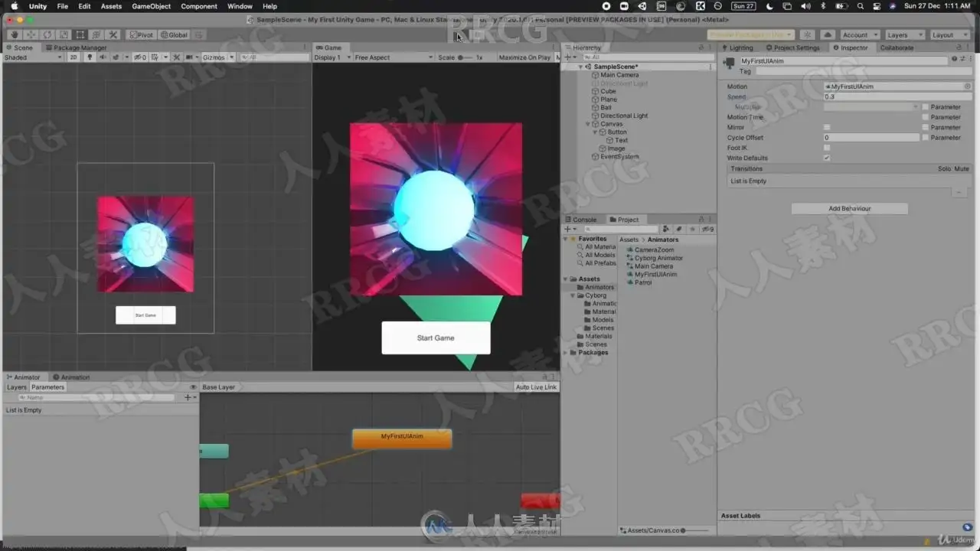Toggle Maximize On Play

pos(524,57)
